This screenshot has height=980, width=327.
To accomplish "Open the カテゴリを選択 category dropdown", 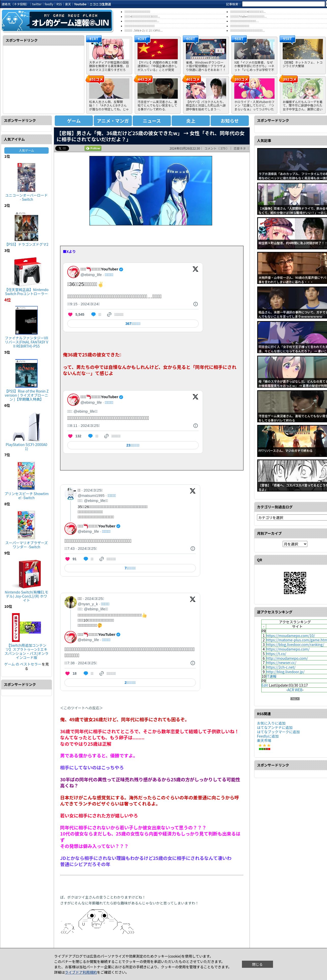I will [292, 517].
